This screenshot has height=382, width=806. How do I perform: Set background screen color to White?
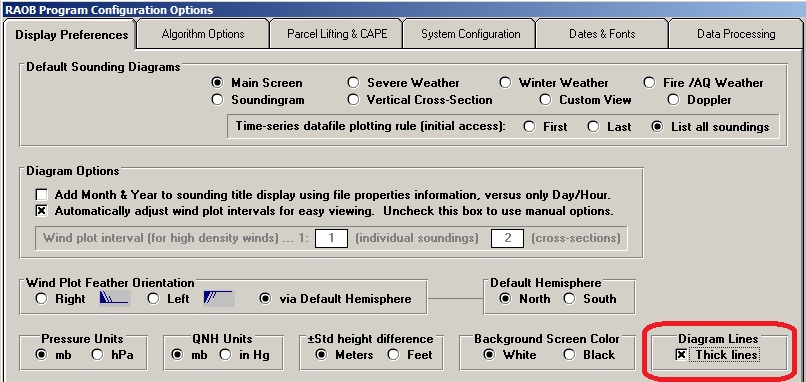[489, 355]
